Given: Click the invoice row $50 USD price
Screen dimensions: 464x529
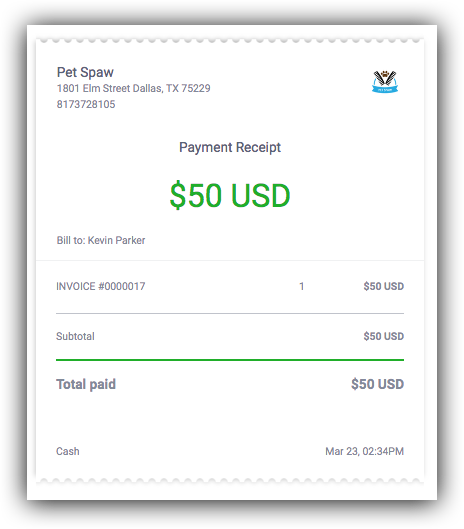Looking at the screenshot, I should 384,286.
